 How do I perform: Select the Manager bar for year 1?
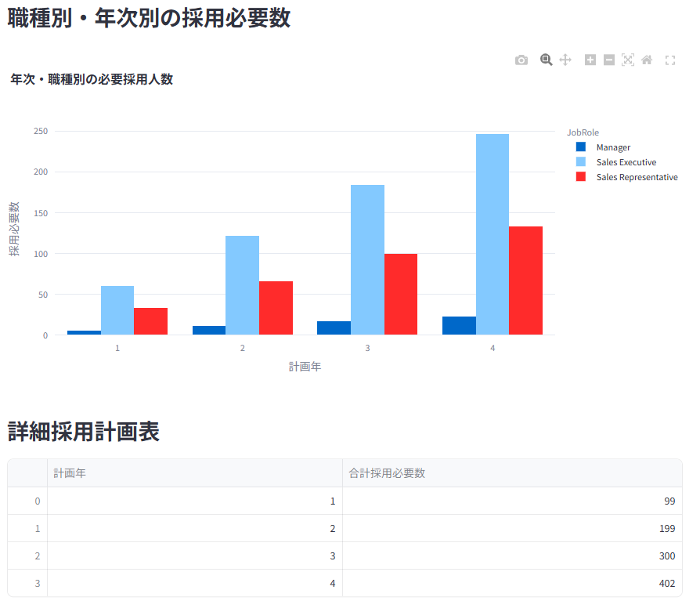84,332
